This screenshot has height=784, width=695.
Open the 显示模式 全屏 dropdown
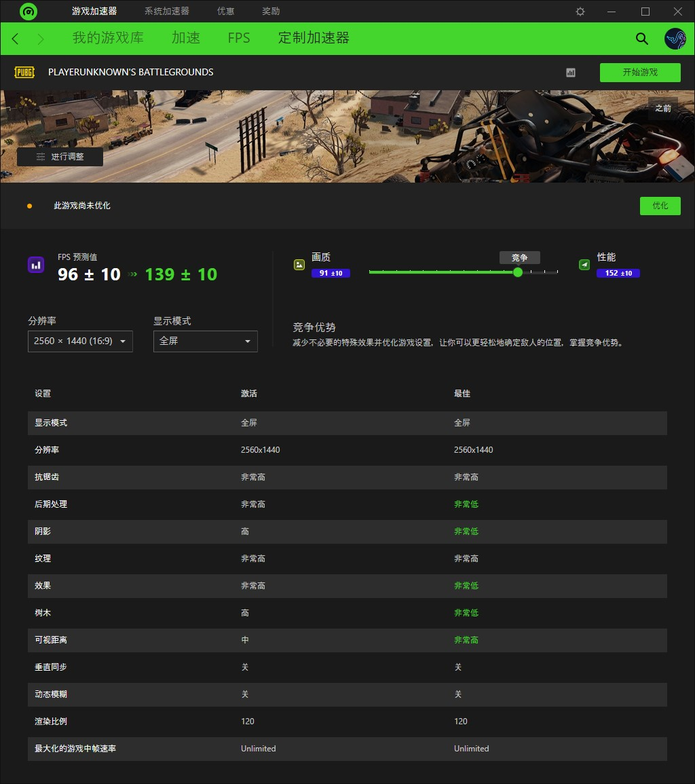(205, 341)
